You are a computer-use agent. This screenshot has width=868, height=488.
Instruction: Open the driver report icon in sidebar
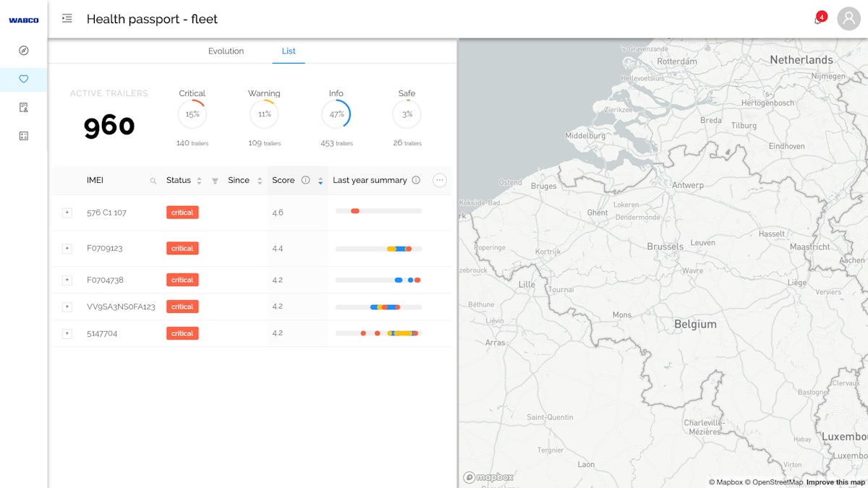pos(23,106)
